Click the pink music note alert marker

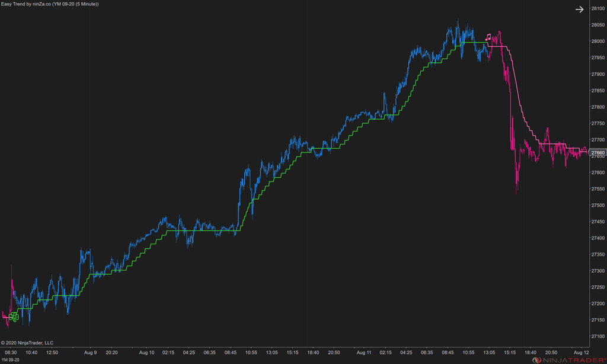(488, 37)
